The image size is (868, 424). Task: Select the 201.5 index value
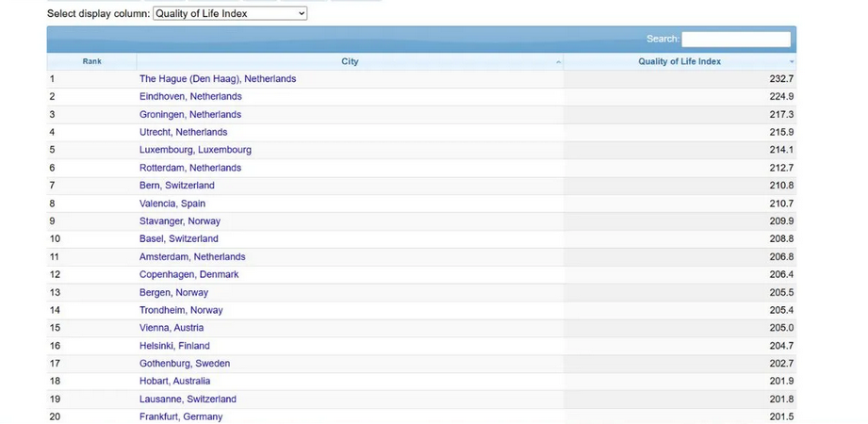coord(781,416)
